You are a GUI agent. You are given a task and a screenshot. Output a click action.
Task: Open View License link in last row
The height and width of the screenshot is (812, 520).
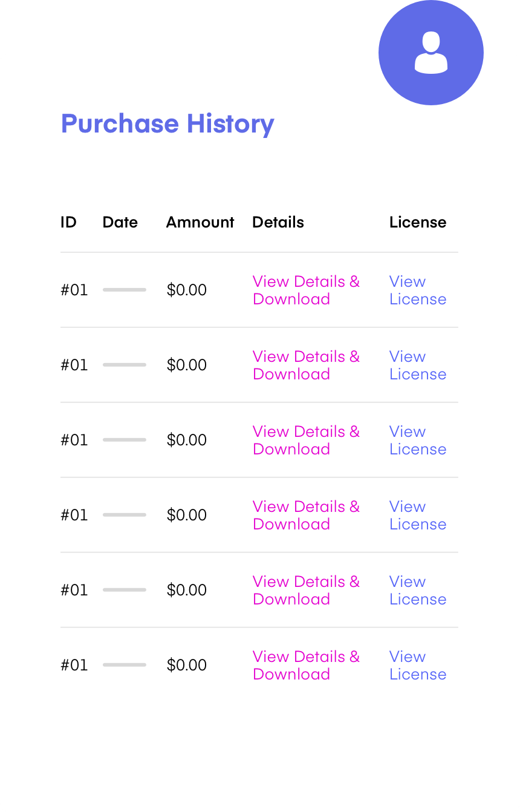(x=418, y=666)
